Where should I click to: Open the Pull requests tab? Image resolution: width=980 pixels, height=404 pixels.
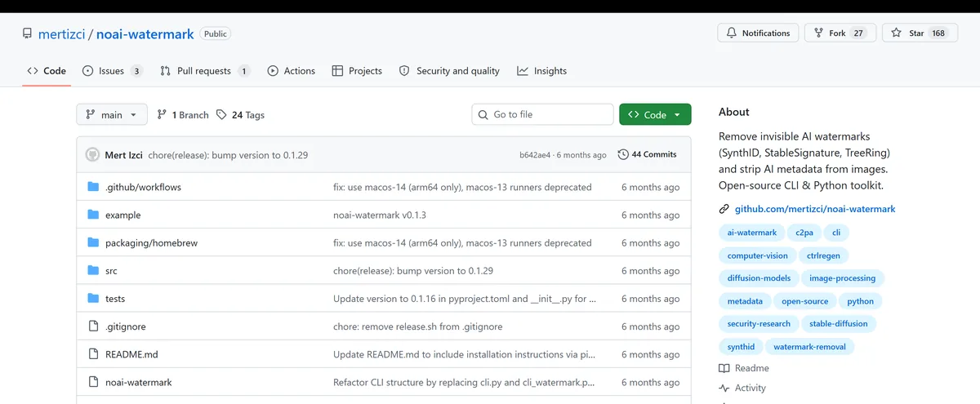205,71
